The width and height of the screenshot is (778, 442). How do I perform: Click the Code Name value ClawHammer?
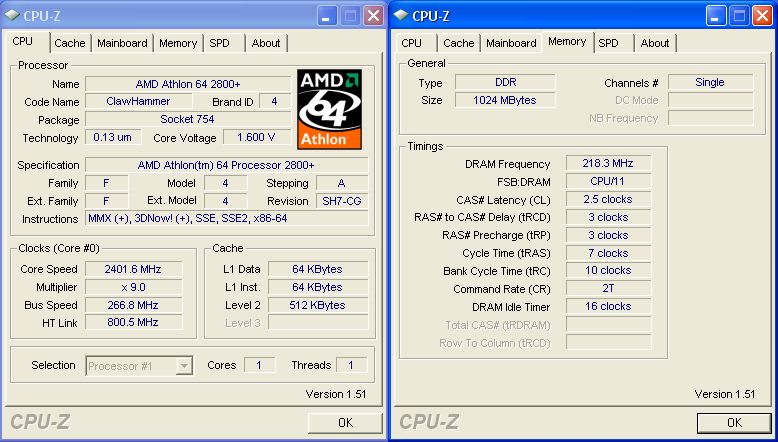[138, 102]
